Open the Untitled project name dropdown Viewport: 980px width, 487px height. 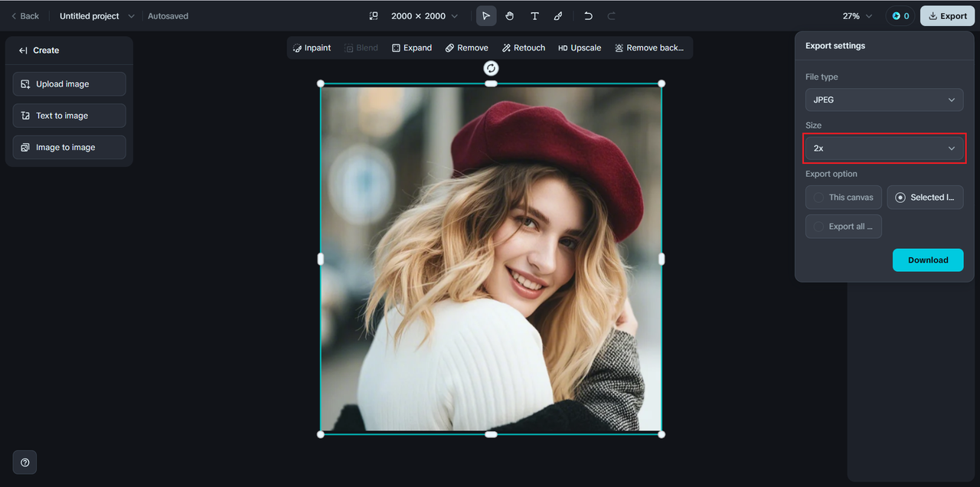tap(96, 16)
